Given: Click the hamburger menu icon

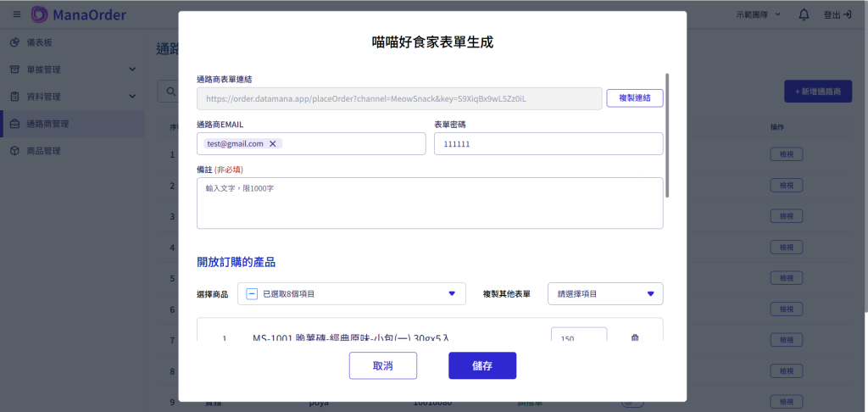Looking at the screenshot, I should coord(16,14).
